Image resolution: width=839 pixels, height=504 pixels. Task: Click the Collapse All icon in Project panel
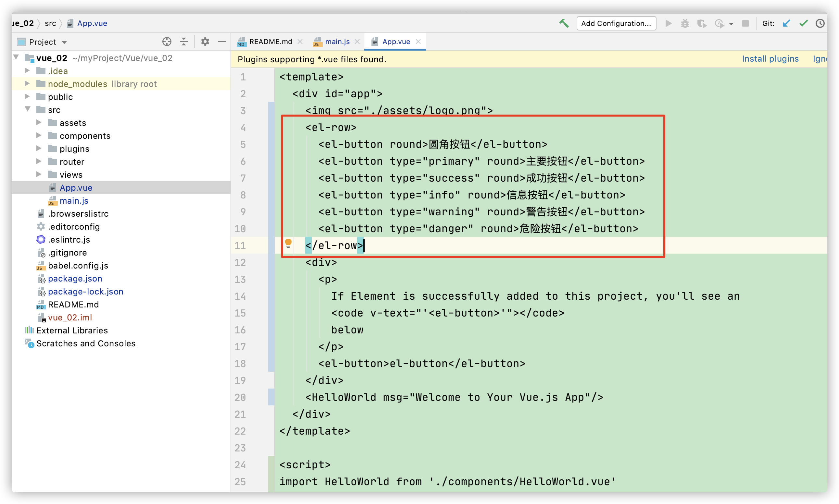[183, 42]
